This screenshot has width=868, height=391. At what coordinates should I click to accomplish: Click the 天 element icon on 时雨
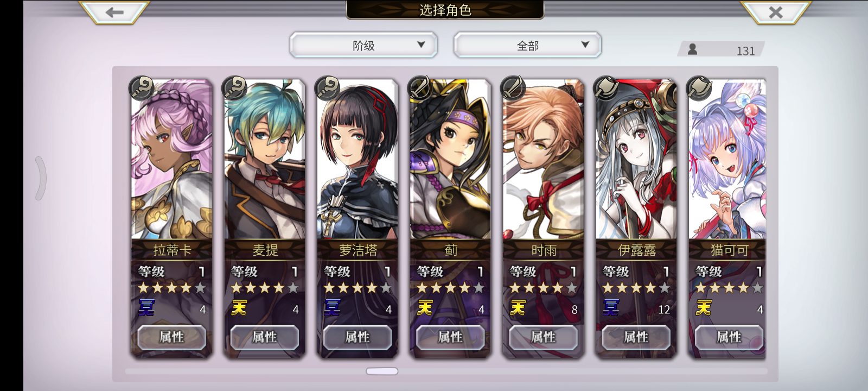pyautogui.click(x=518, y=308)
